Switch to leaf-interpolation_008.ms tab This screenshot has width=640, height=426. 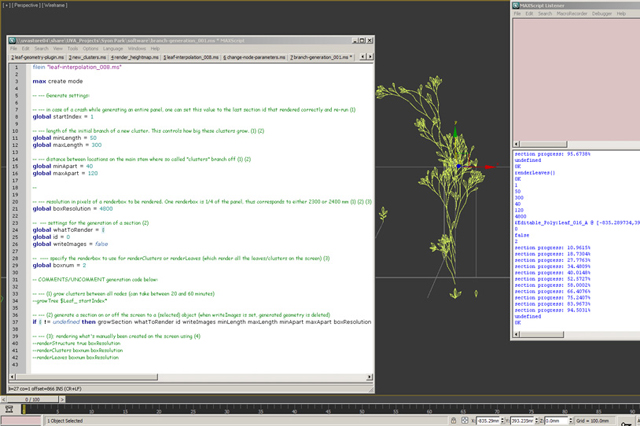[191, 57]
